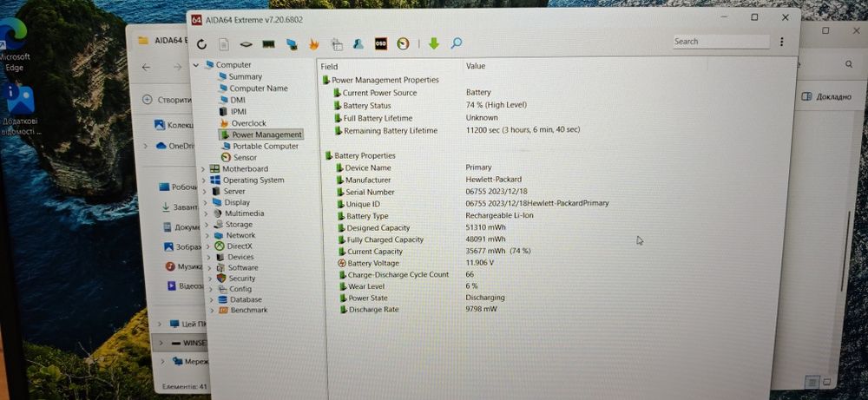Expand the Server tree node
Viewport: 868px width, 400px height.
(204, 192)
